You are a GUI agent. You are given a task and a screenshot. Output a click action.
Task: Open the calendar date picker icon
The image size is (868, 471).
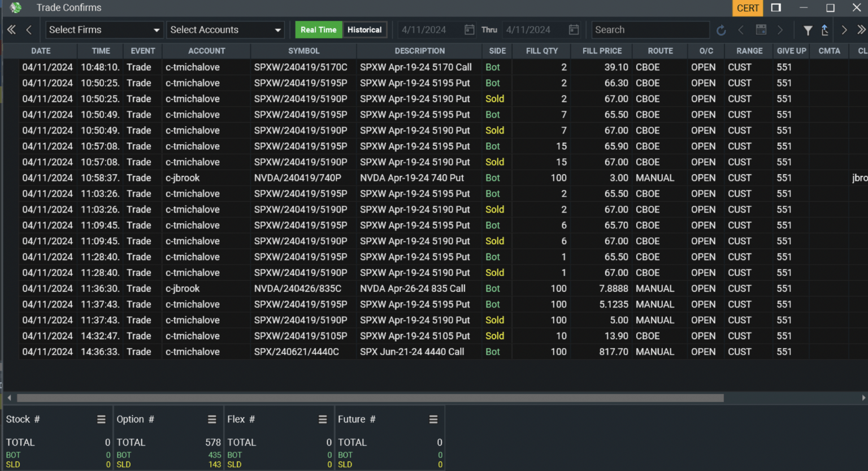click(469, 29)
